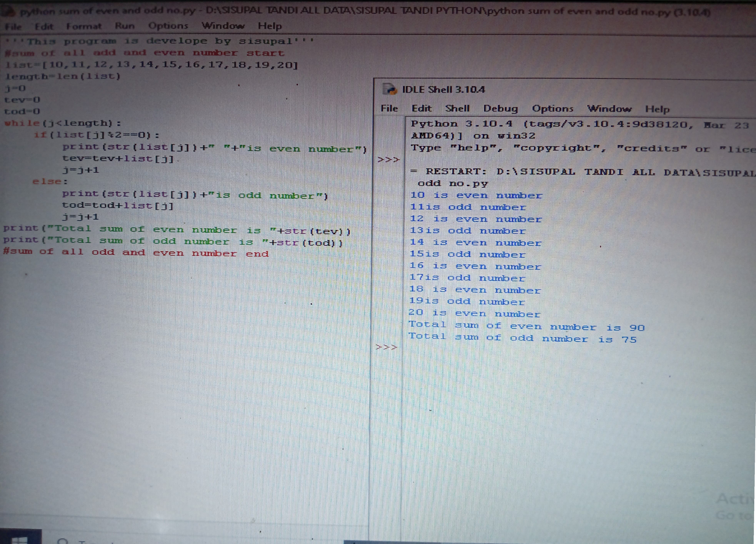Open IDLE Shell Help menu
The image size is (756, 544).
pos(657,109)
